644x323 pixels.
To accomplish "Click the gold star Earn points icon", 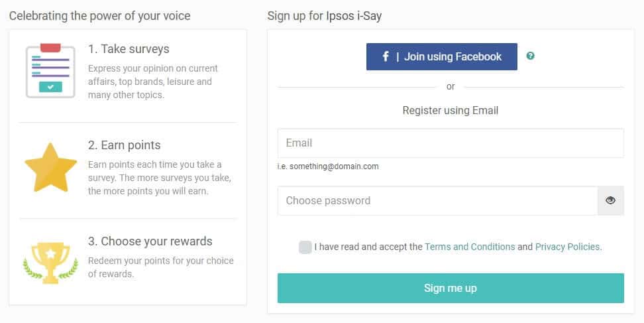I will pyautogui.click(x=50, y=167).
